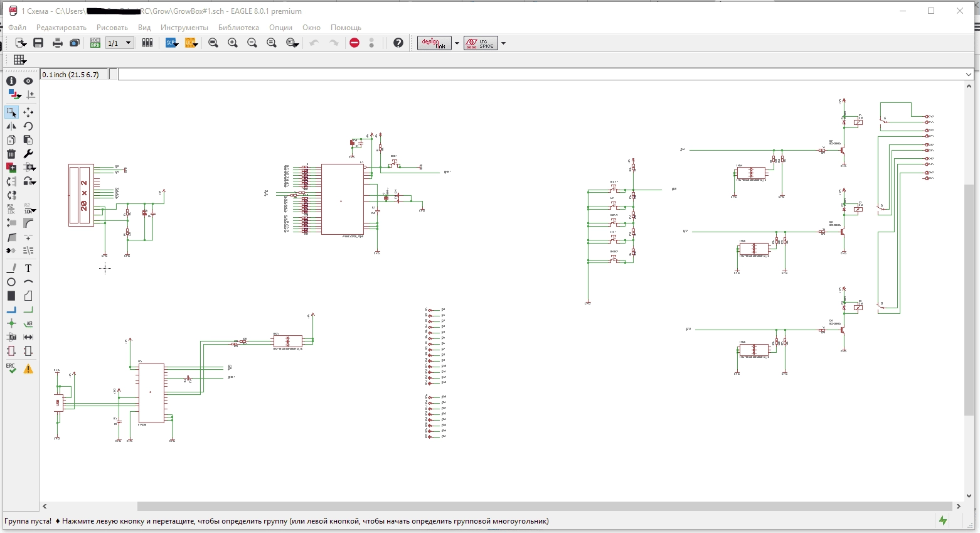Select the Rotate tool
The width and height of the screenshot is (980, 533).
28,126
